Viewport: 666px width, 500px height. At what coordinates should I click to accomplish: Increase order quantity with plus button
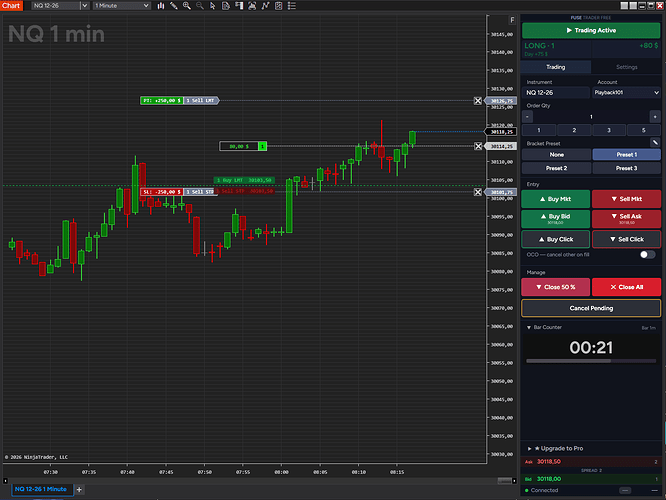coord(655,117)
